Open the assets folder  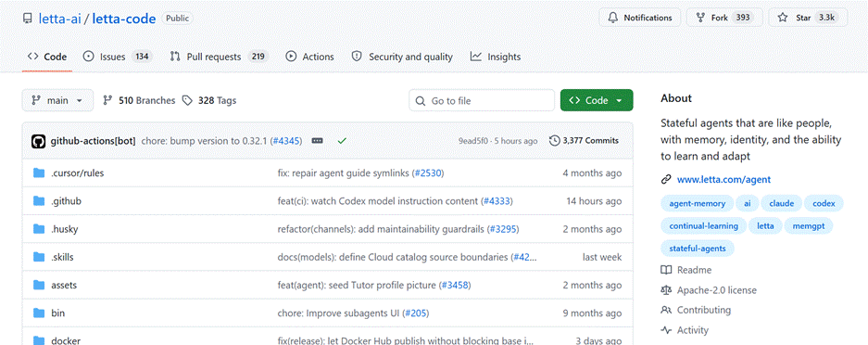point(64,286)
